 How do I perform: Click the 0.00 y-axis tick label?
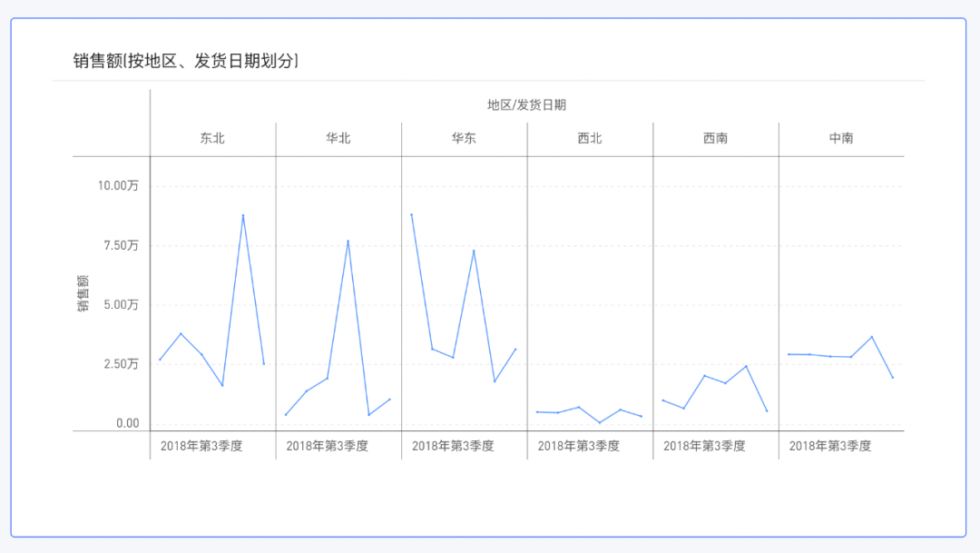pos(128,423)
